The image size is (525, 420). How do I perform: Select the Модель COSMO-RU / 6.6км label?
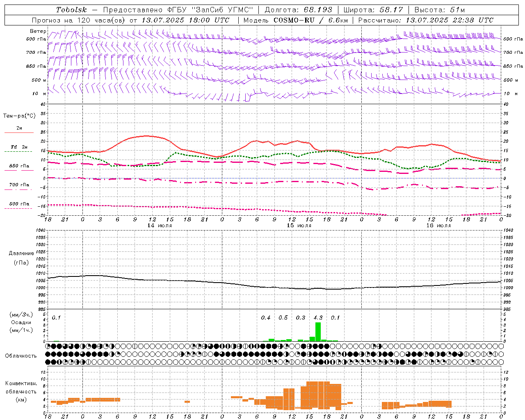pos(296,20)
